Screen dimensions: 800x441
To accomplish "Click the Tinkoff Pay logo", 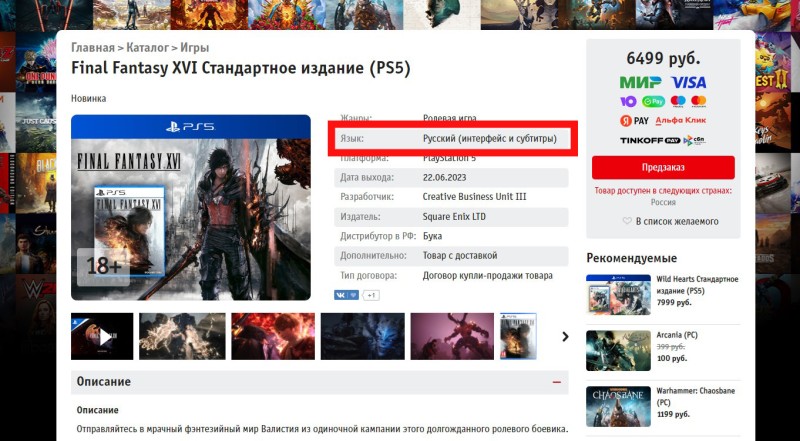I will pyautogui.click(x=650, y=140).
